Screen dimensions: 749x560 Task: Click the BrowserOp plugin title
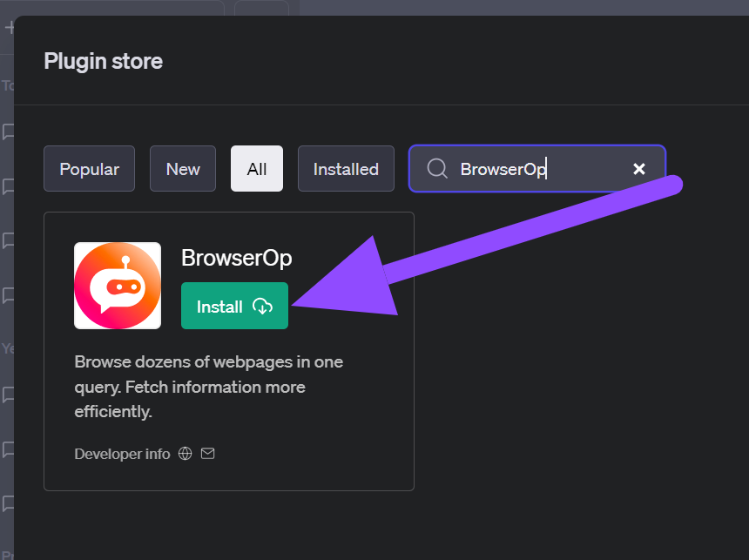[236, 258]
